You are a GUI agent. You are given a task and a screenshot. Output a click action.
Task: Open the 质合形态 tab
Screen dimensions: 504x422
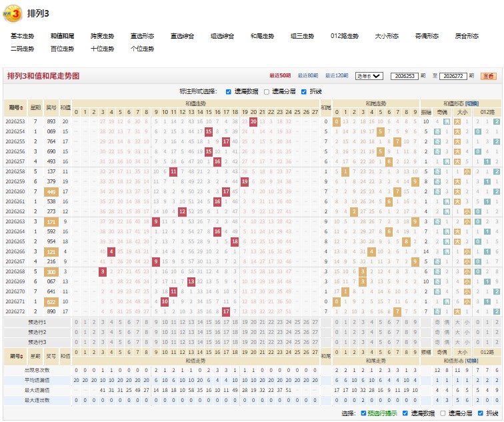[467, 36]
